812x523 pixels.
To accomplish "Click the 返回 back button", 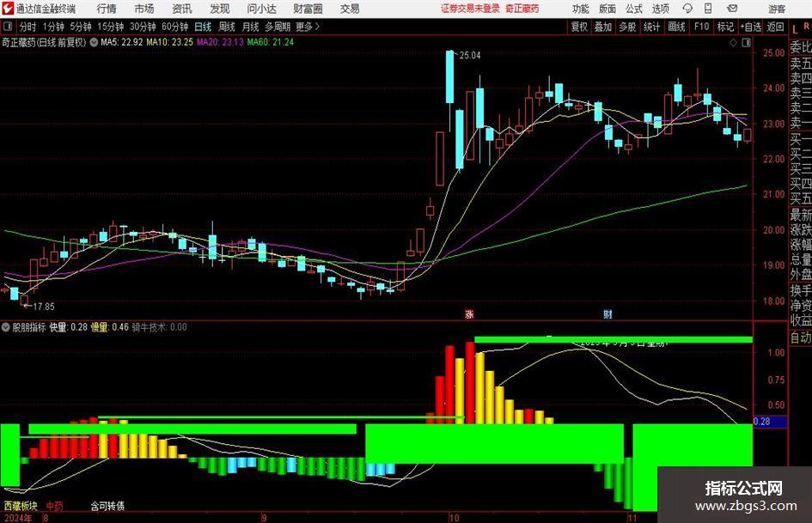I will pyautogui.click(x=775, y=27).
